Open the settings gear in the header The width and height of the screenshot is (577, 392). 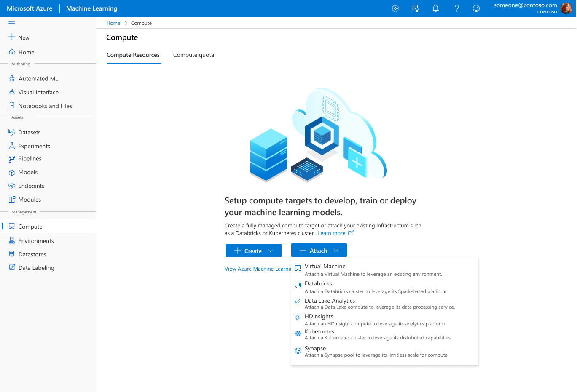point(395,8)
